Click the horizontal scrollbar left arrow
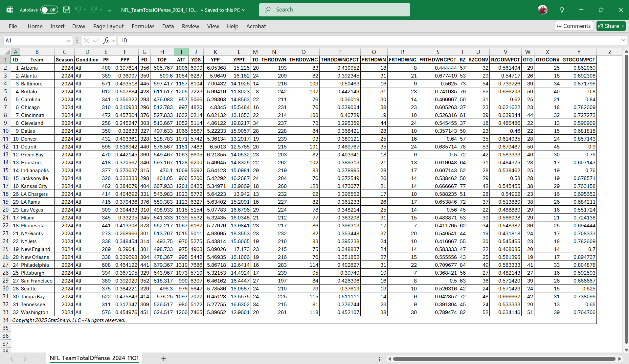Screen dimensions: 629x364 point(390,359)
